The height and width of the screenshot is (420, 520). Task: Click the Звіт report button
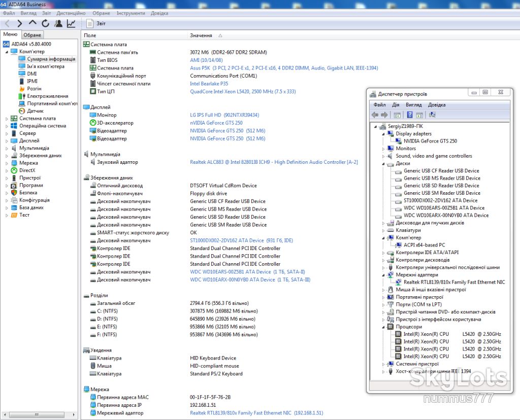96,23
